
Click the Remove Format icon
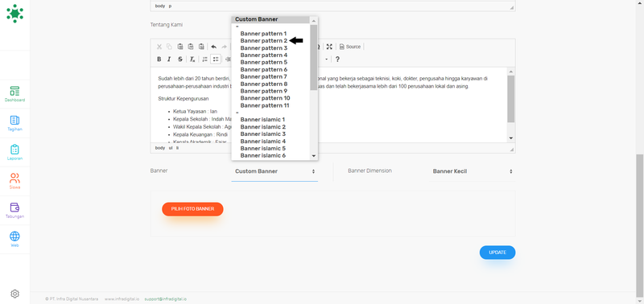coord(192,59)
